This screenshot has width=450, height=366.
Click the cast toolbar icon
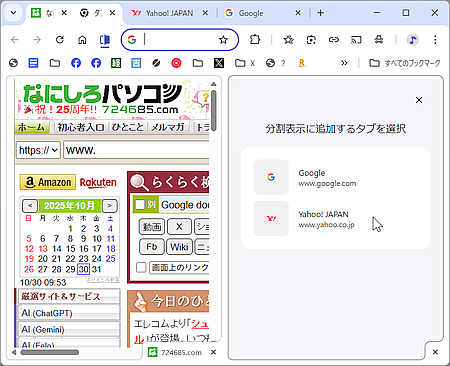tap(356, 40)
